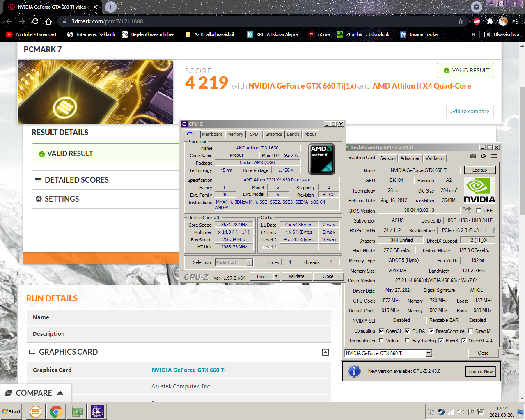Switch to the CPU-Z Mainboard tab
The height and width of the screenshot is (420, 525).
coord(212,134)
